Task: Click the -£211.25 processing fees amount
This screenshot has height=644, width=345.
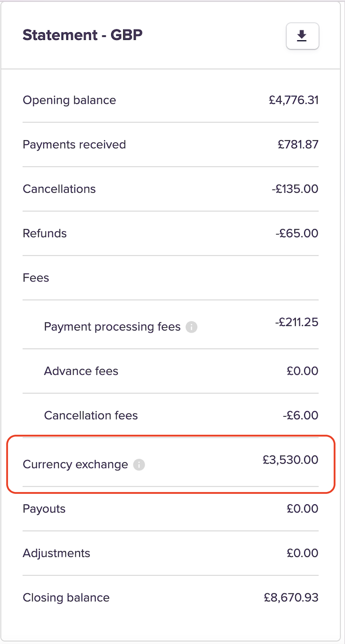Action: click(x=296, y=322)
